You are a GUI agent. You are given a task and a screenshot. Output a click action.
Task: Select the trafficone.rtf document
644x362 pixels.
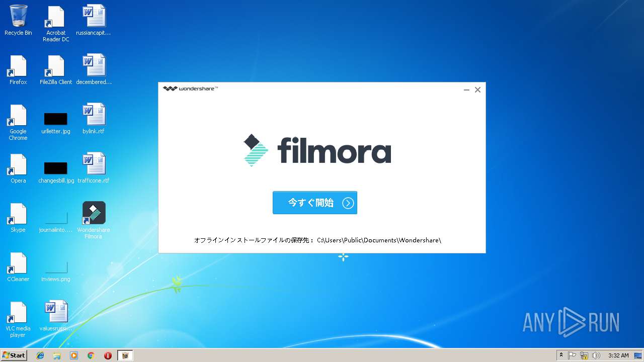94,168
